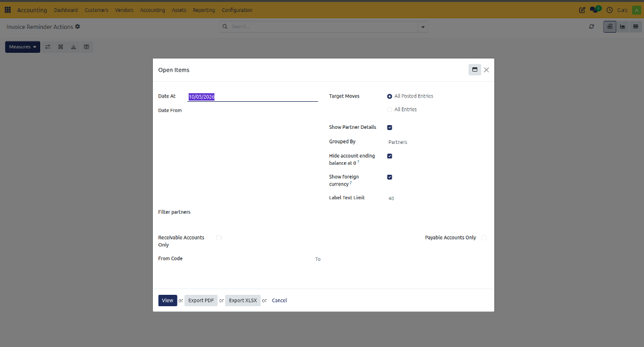Open the Vendors menu
Screen dimensions: 644x347
click(x=124, y=10)
